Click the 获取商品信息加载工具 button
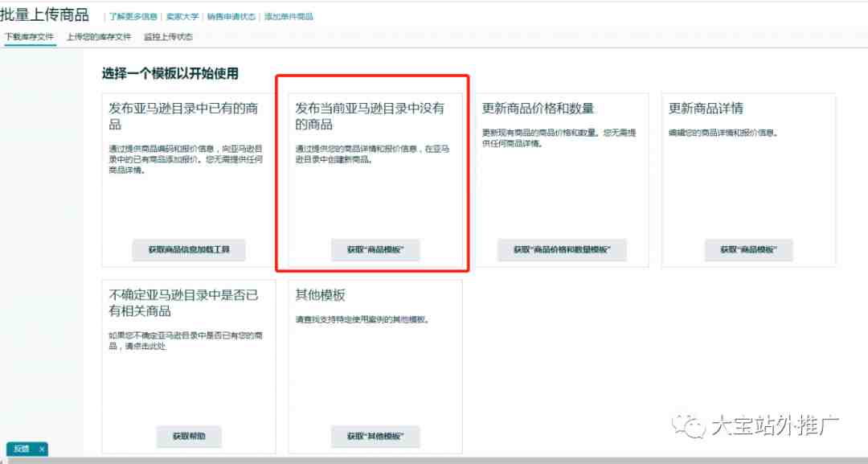The width and height of the screenshot is (868, 464). [x=189, y=250]
